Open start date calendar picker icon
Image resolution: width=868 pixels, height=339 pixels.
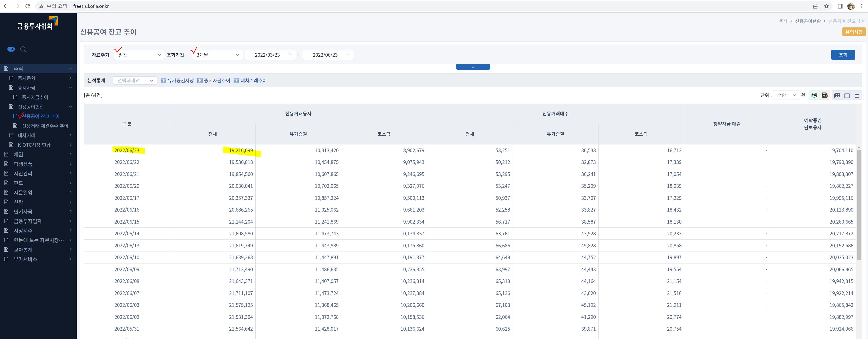tap(290, 55)
